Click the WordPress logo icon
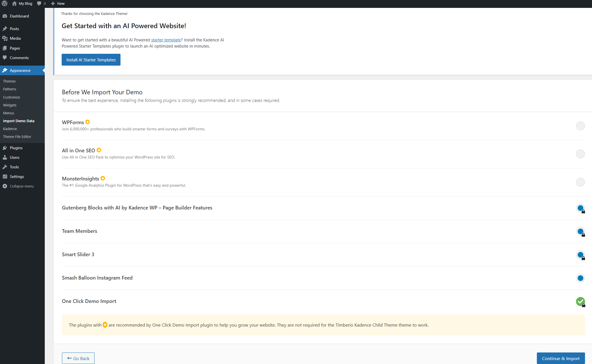This screenshot has height=364, width=592. click(x=5, y=4)
